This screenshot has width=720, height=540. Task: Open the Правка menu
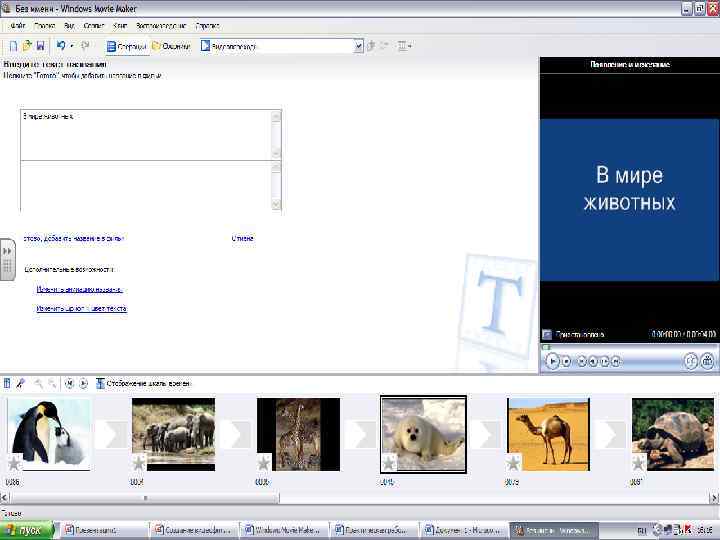click(x=45, y=26)
